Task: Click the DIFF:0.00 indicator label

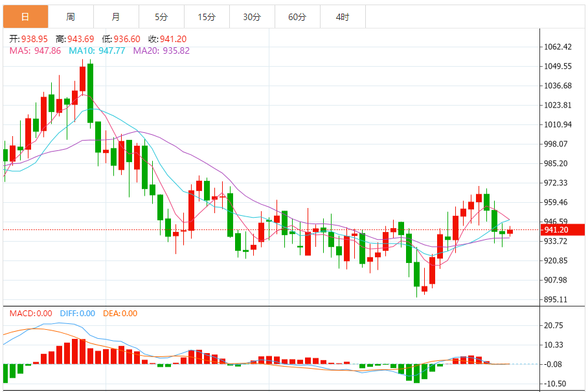Action: 78,314
